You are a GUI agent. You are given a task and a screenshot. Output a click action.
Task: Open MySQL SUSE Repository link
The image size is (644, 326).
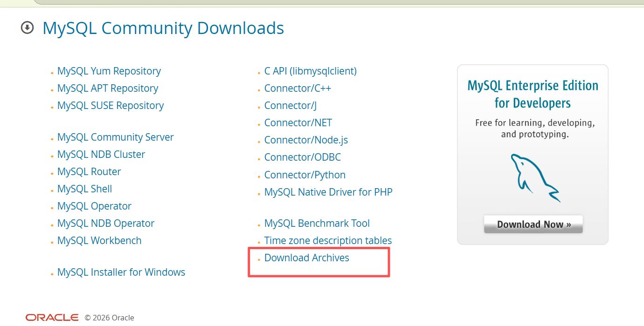pos(111,106)
